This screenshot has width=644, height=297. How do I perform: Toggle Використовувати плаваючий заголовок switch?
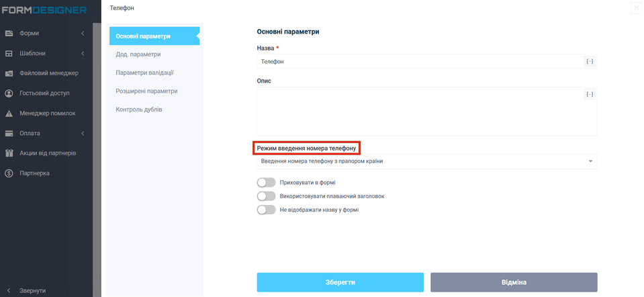pyautogui.click(x=267, y=196)
